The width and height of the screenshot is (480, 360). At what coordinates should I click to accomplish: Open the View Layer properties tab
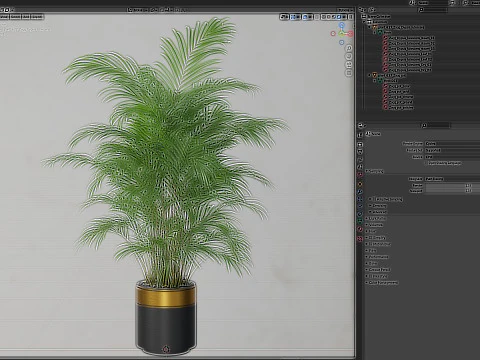point(360,159)
